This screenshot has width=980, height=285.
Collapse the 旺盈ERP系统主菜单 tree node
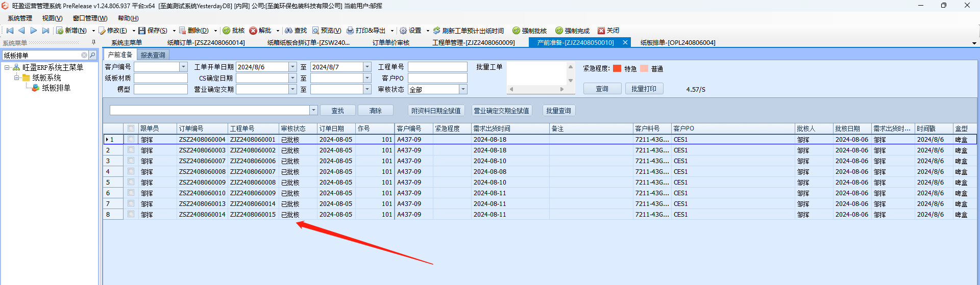7,67
